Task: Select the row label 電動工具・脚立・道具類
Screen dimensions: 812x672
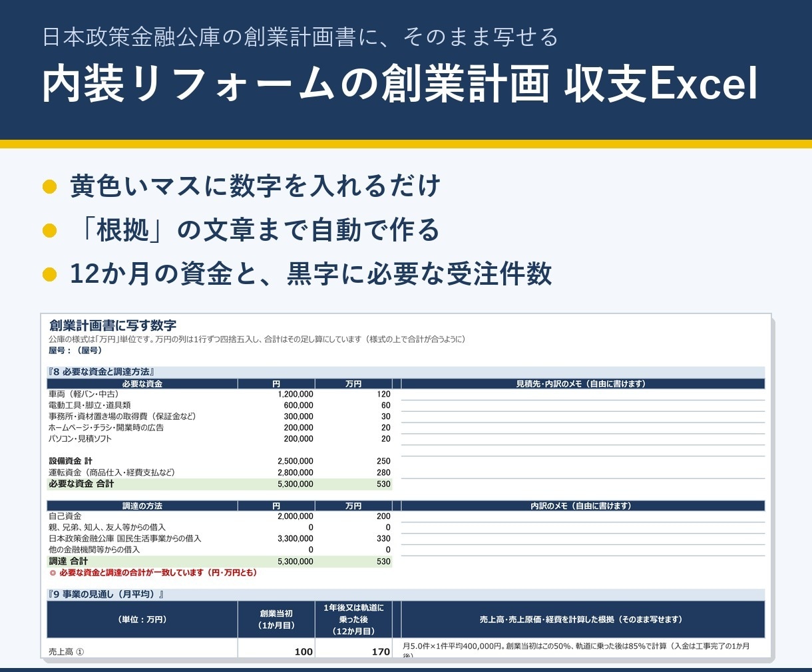Action: tap(90, 405)
